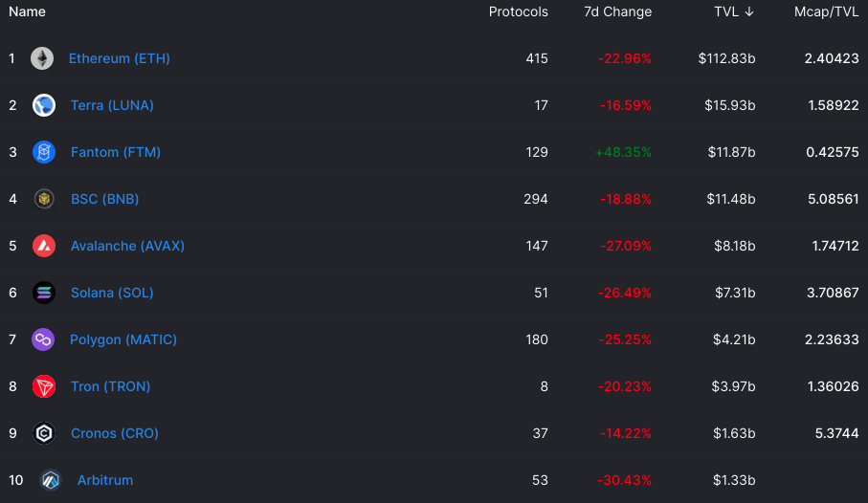
Task: Click the BSC BNB logo icon
Action: click(44, 199)
